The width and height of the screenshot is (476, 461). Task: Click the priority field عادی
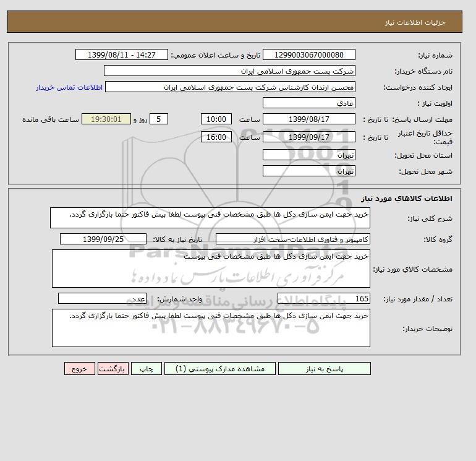point(308,103)
